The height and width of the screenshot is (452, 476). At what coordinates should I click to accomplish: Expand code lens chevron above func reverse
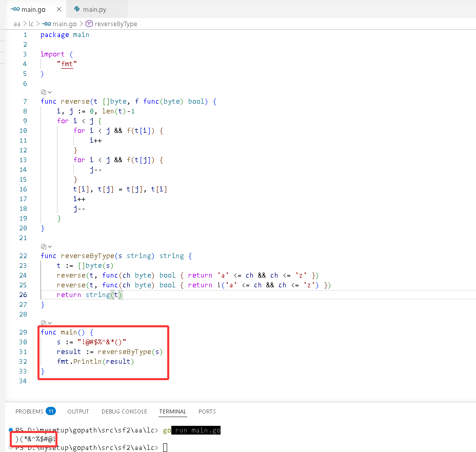(50, 92)
